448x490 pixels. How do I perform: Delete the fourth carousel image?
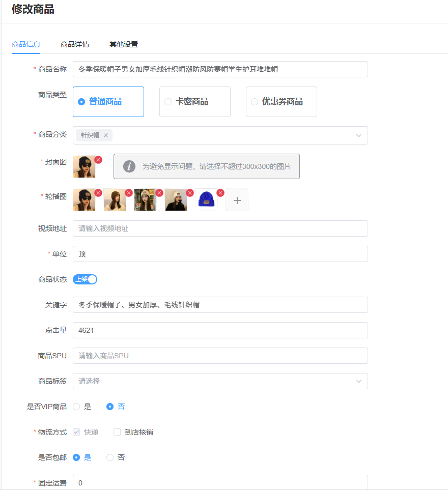(x=190, y=193)
